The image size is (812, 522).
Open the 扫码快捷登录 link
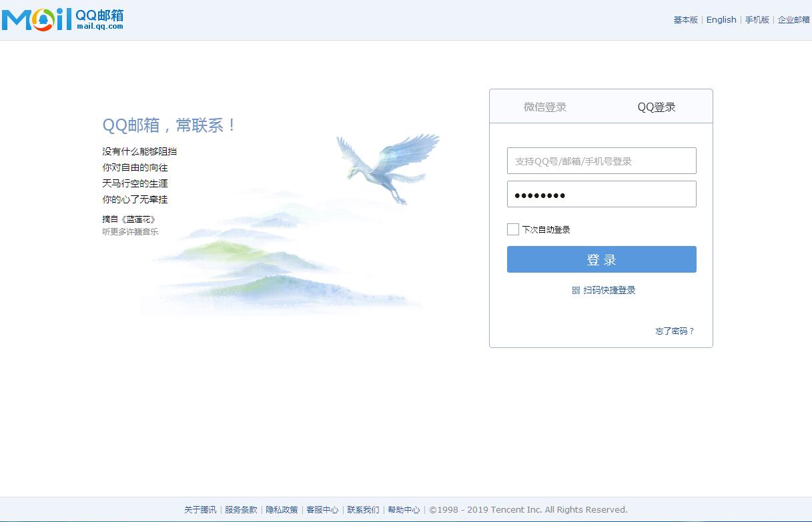point(609,291)
